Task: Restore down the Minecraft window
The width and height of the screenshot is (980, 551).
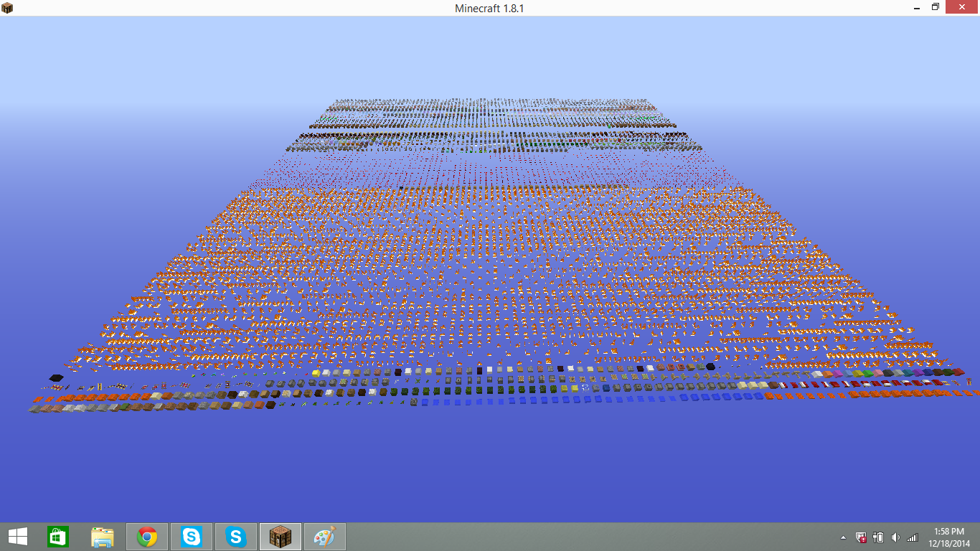Action: pos(936,8)
